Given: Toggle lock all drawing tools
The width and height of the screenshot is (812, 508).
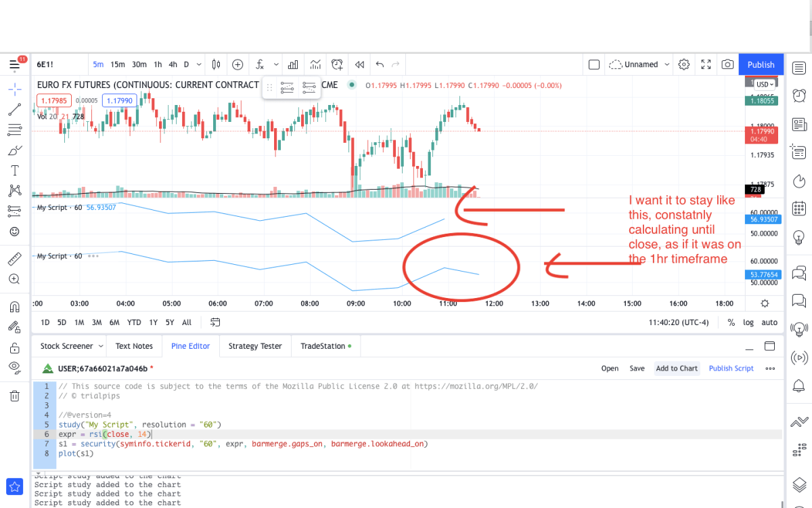Looking at the screenshot, I should tap(14, 347).
